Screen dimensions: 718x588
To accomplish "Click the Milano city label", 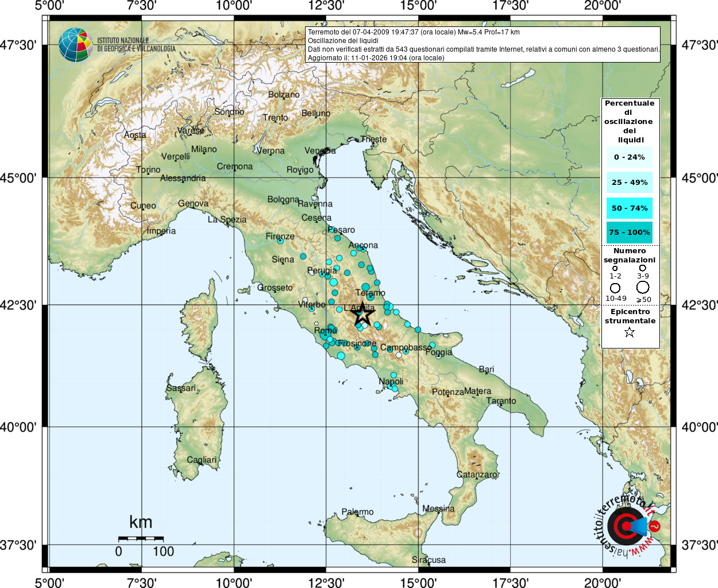I will 204,149.
